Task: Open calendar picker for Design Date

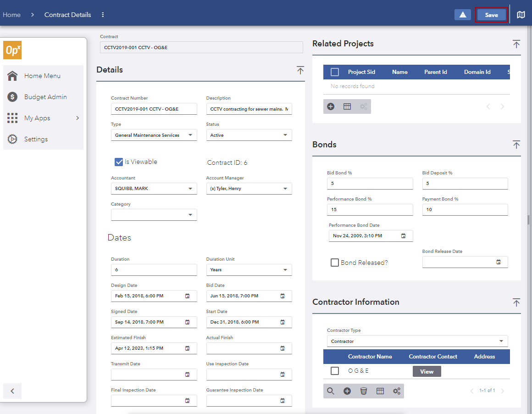Action: pyautogui.click(x=187, y=296)
